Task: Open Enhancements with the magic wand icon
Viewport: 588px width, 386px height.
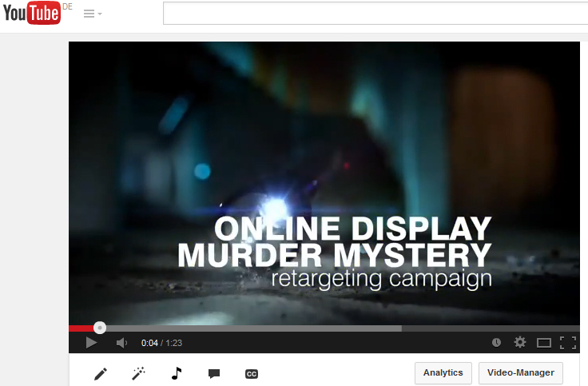Action: point(138,373)
